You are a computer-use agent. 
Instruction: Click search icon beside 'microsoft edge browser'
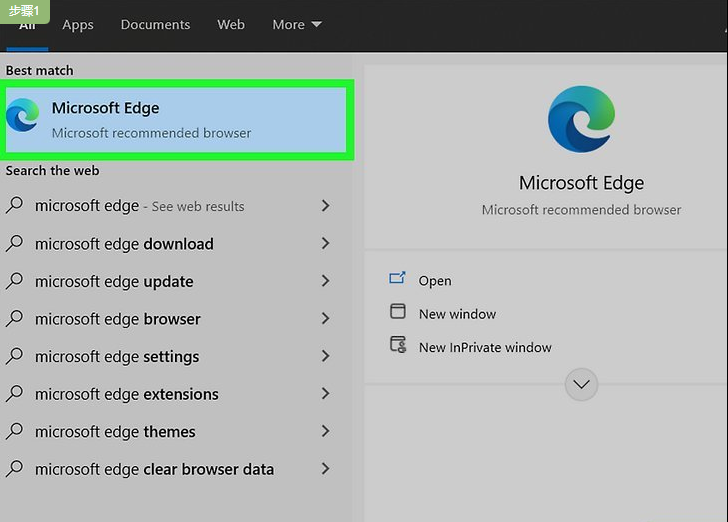(x=14, y=318)
